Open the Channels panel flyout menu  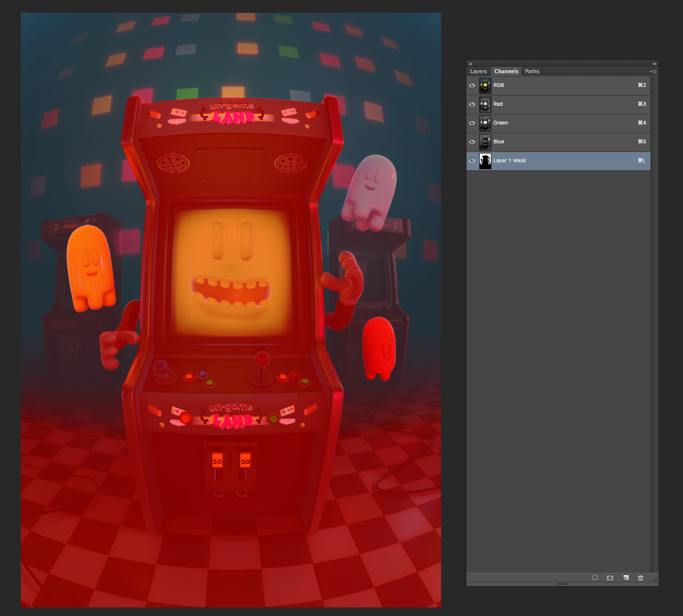point(654,72)
